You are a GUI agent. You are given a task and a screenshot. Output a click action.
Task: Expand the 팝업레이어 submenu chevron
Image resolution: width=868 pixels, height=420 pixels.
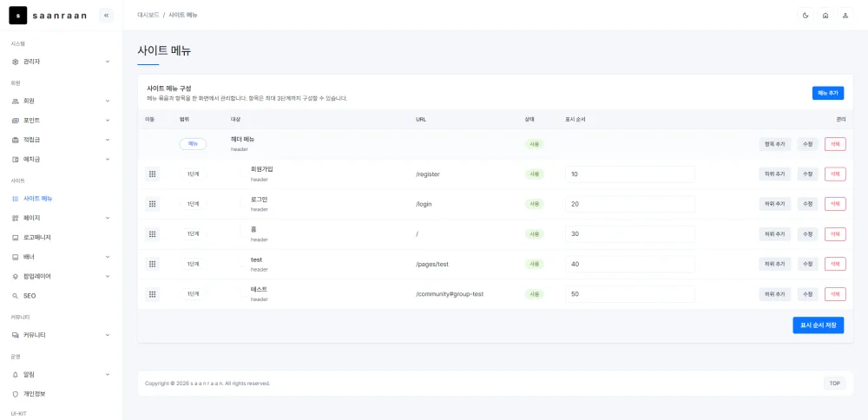pos(108,276)
